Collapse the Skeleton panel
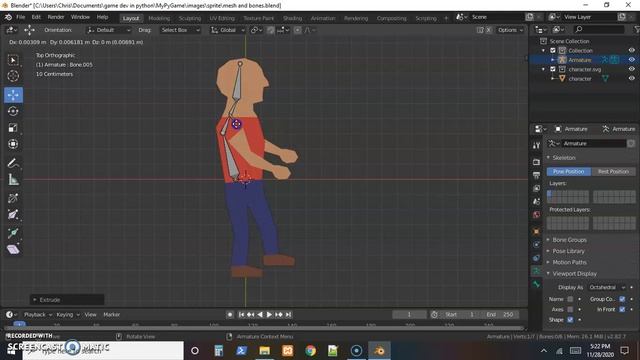 564,158
